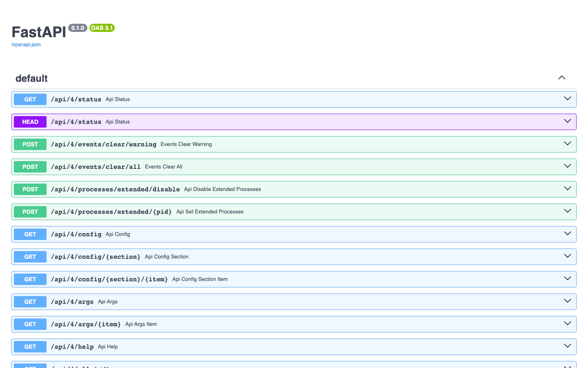This screenshot has width=588, height=368.
Task: Click the GET badge for /api/4/config
Action: (30, 234)
